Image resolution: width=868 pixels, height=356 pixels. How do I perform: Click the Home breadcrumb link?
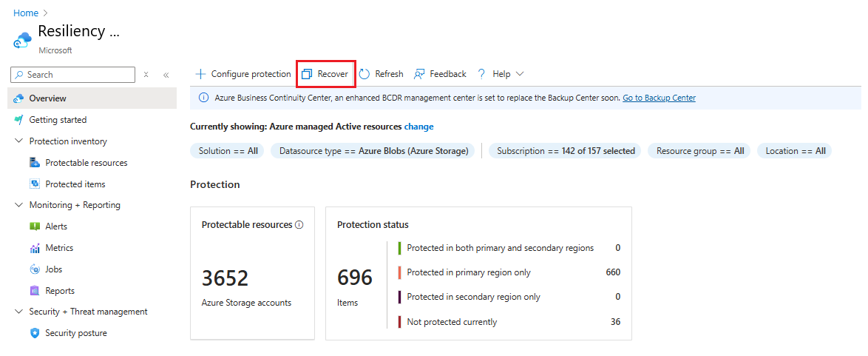click(26, 13)
